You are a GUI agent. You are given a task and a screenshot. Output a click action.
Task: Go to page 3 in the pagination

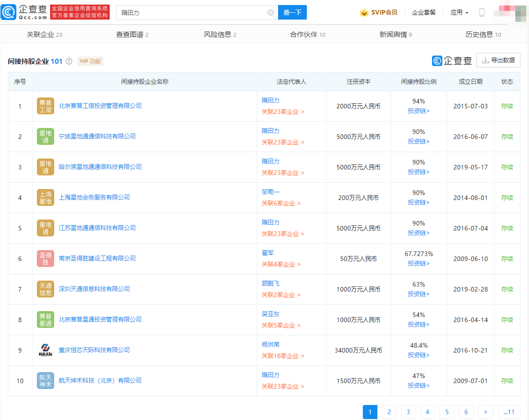coord(408,412)
